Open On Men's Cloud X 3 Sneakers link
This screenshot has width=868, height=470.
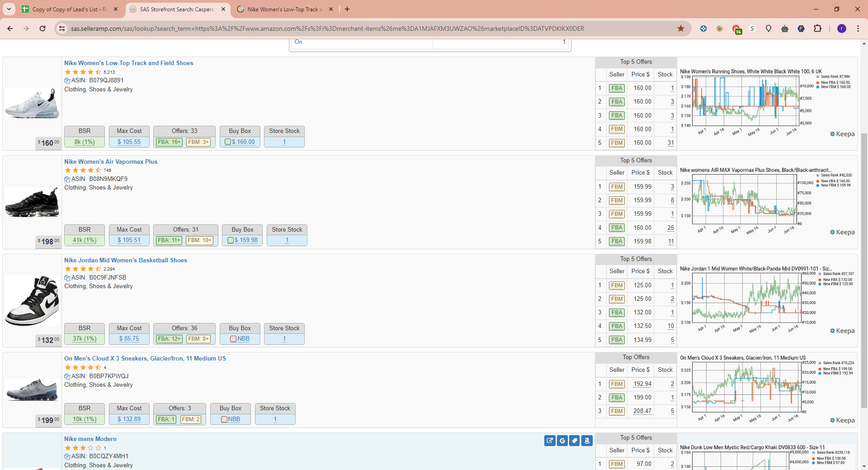pyautogui.click(x=145, y=359)
